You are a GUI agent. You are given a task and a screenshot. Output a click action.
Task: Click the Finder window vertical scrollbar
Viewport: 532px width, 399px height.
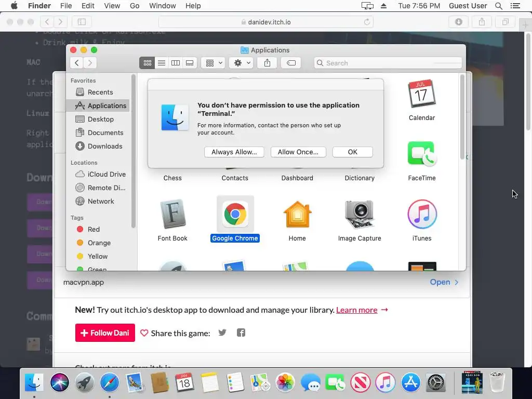[462, 117]
